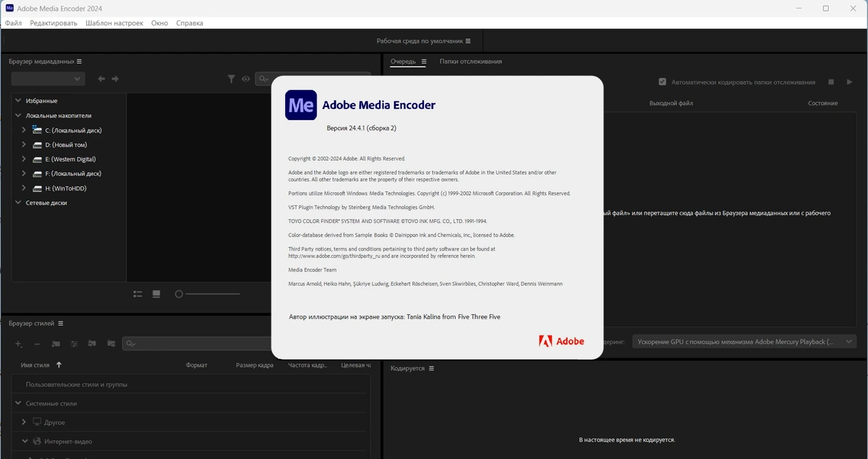Start the queue with the play button

(x=850, y=82)
